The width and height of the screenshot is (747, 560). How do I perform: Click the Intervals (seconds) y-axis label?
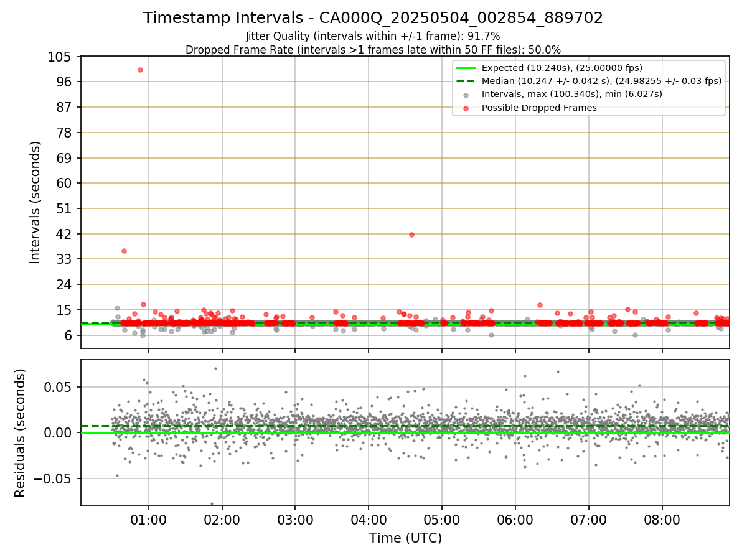point(35,202)
